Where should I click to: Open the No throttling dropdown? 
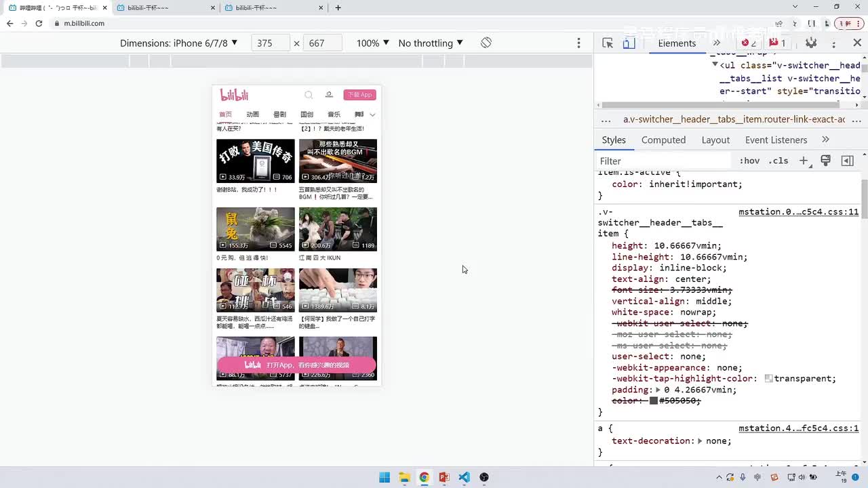coord(431,43)
